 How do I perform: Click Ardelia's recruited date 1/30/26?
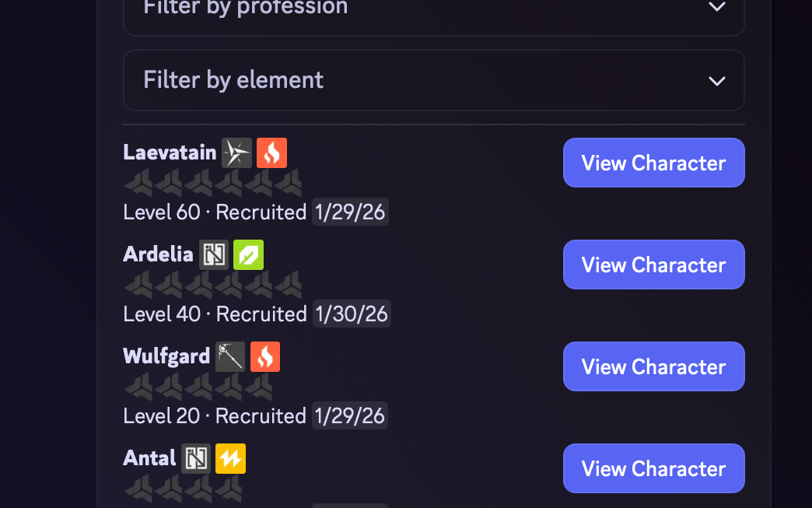(x=352, y=314)
